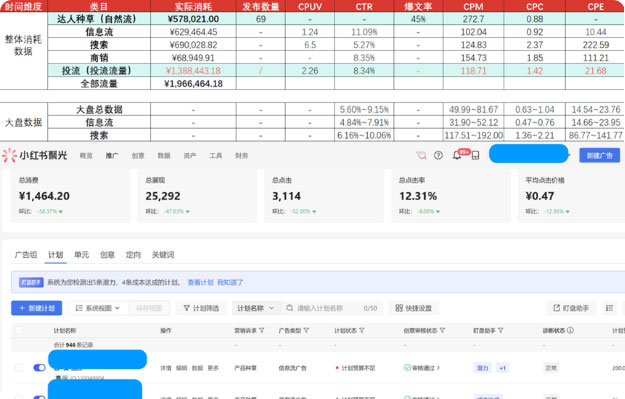Switch to the 定向 tab
This screenshot has height=399, width=625.
[x=133, y=255]
